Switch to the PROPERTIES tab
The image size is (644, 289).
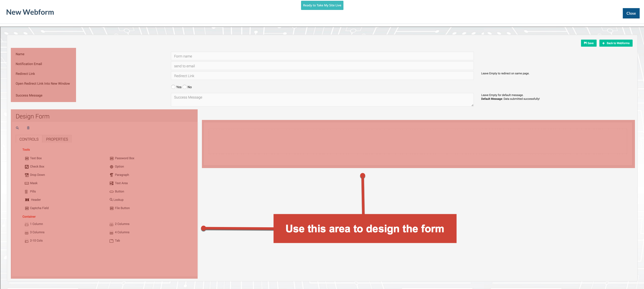coord(57,139)
